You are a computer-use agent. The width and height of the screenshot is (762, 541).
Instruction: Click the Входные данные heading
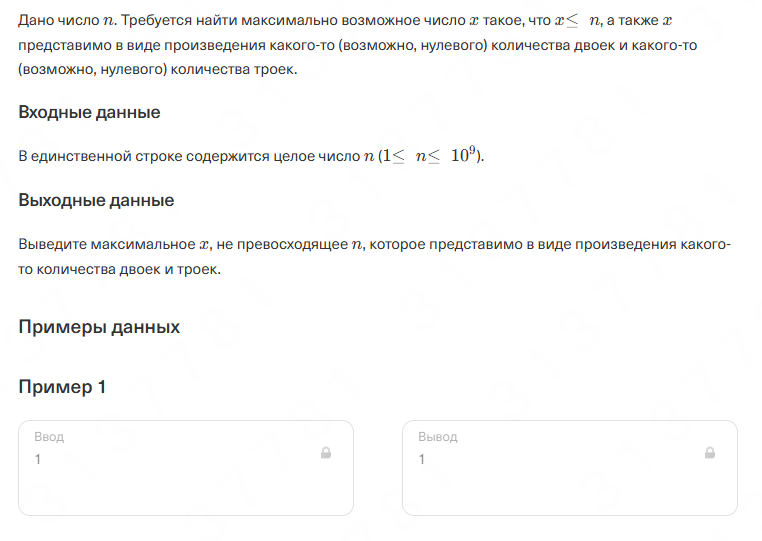89,112
